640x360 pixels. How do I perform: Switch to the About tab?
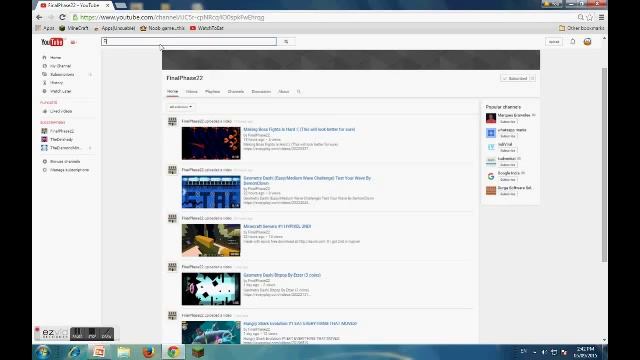[x=284, y=92]
